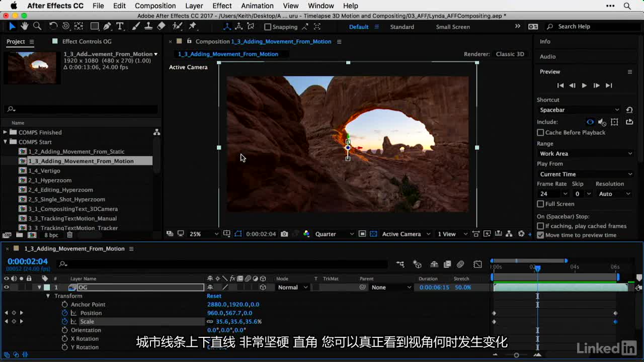This screenshot has height=362, width=644.
Task: Select 1_4_Vertigo composition in Project
Action: pos(44,170)
